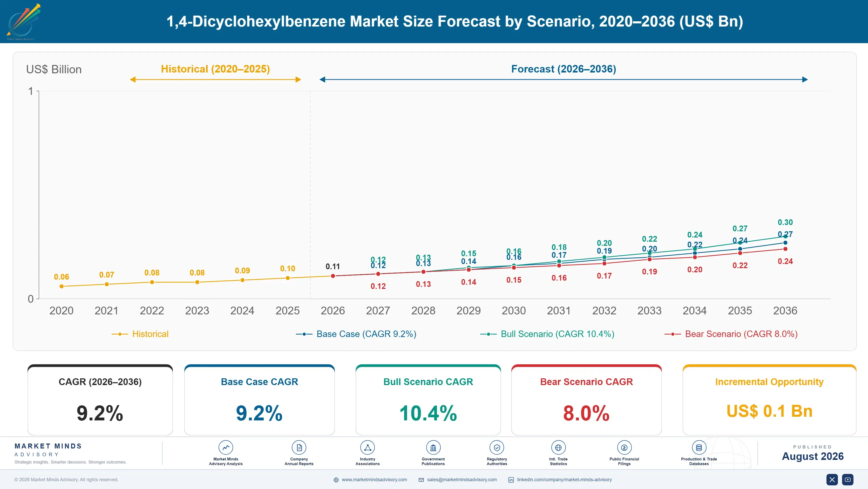Click the Regulatory Authorities shield icon
This screenshot has width=868, height=489.
click(x=497, y=447)
